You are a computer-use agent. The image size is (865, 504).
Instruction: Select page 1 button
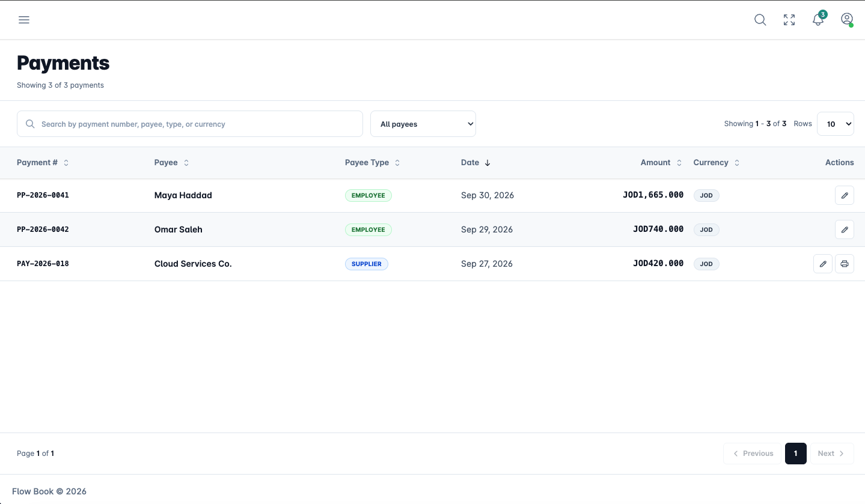point(796,454)
